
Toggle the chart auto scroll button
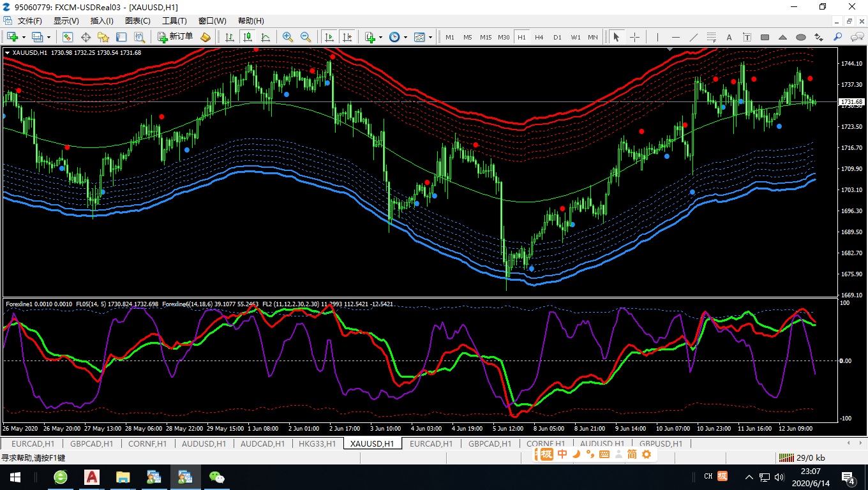[x=329, y=37]
